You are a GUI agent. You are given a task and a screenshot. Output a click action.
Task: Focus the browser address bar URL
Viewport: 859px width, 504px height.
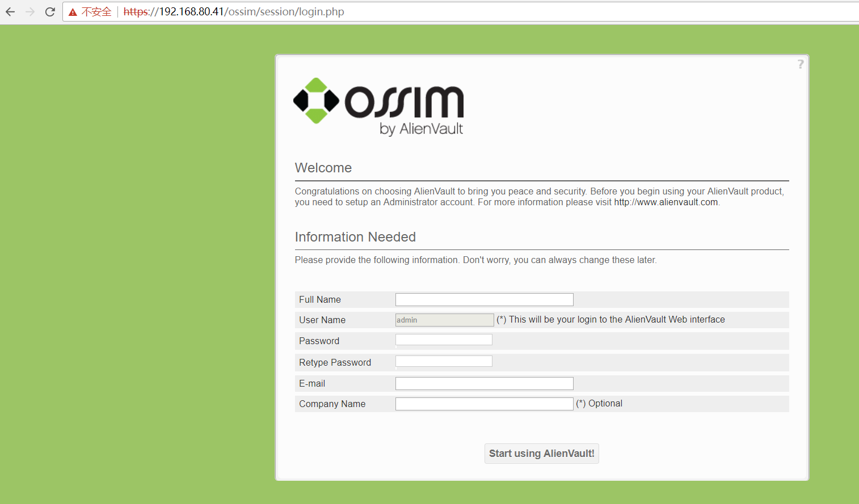point(234,12)
